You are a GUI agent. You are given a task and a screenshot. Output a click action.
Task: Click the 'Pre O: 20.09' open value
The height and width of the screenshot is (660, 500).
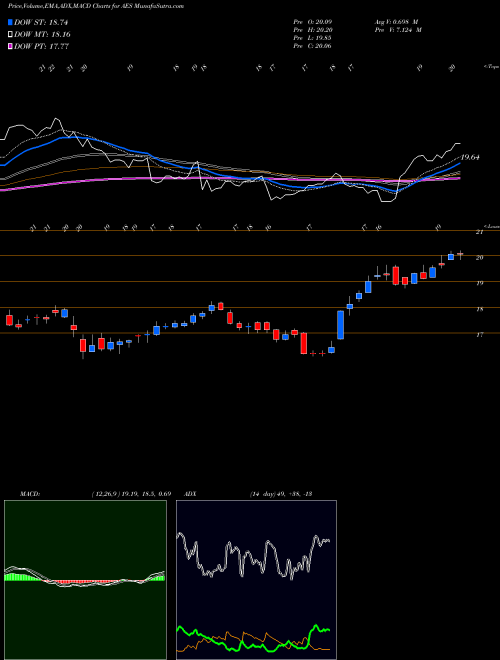(313, 22)
